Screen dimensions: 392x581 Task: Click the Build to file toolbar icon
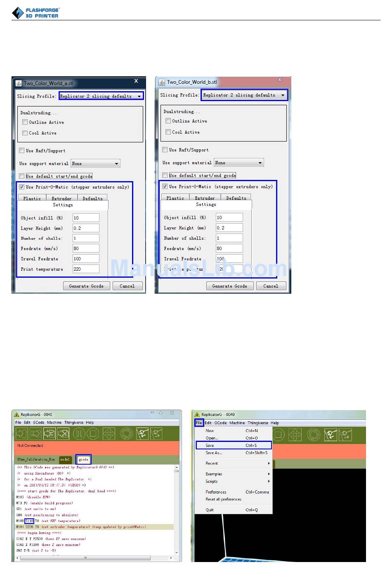(x=50, y=434)
